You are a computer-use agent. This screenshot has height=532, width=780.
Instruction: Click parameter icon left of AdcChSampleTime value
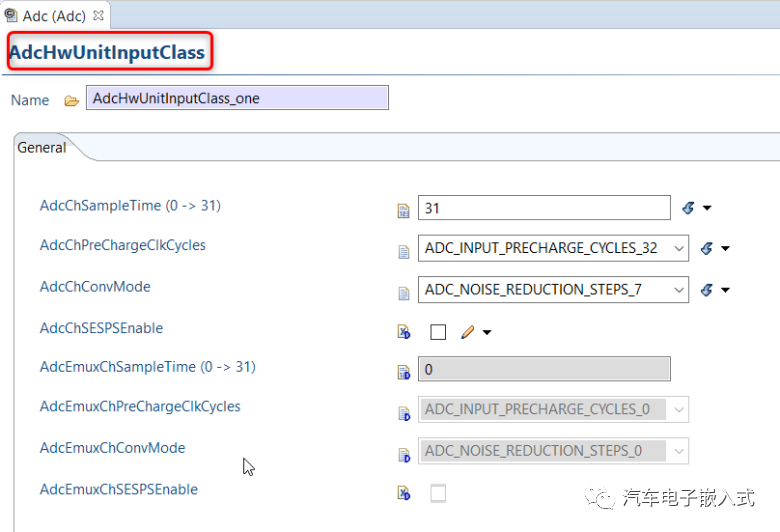[404, 209]
